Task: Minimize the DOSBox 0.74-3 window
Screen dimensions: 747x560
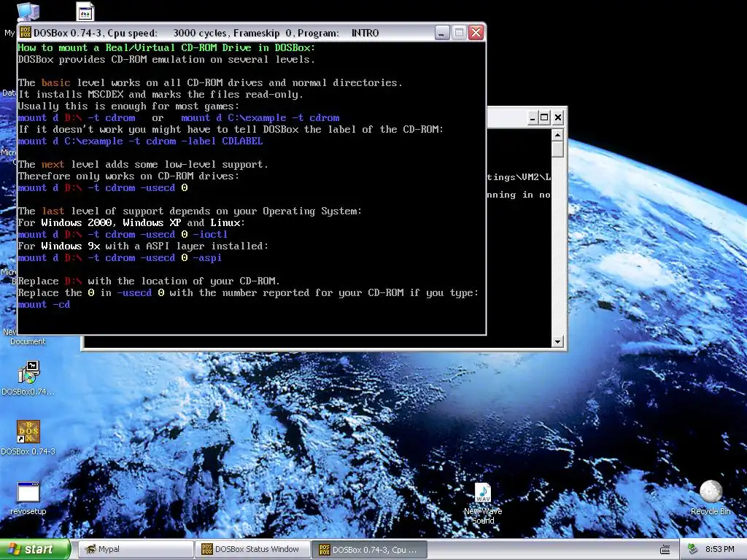Action: click(x=442, y=32)
